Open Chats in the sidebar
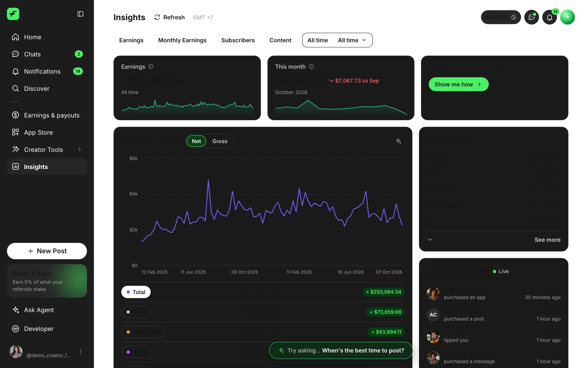The height and width of the screenshot is (368, 588). coord(47,54)
